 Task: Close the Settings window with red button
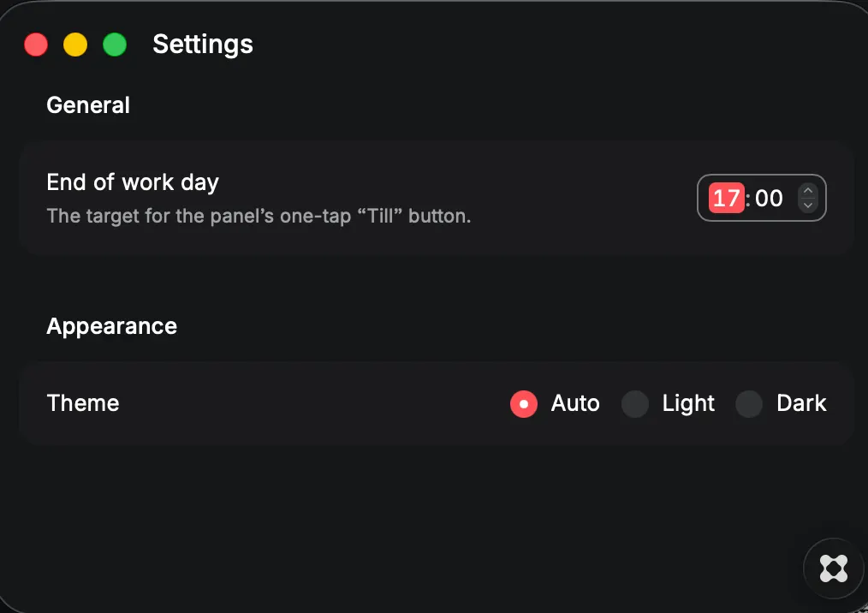pos(36,45)
